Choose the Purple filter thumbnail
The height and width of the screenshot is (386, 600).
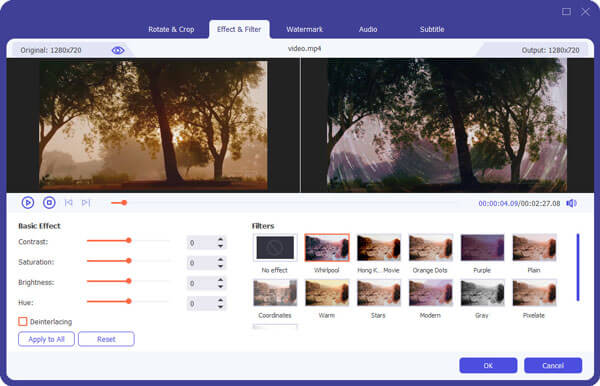point(482,248)
